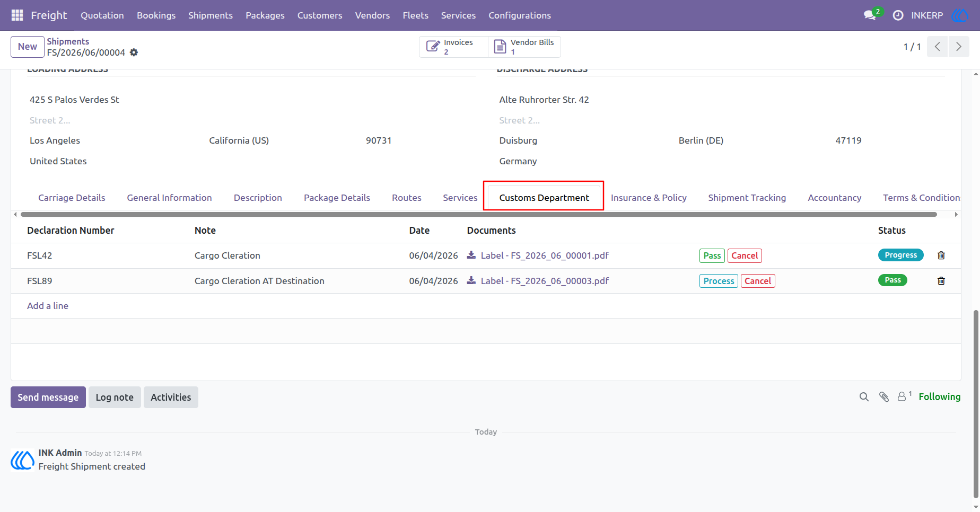
Task: Open the Fleets menu
Action: [x=415, y=15]
